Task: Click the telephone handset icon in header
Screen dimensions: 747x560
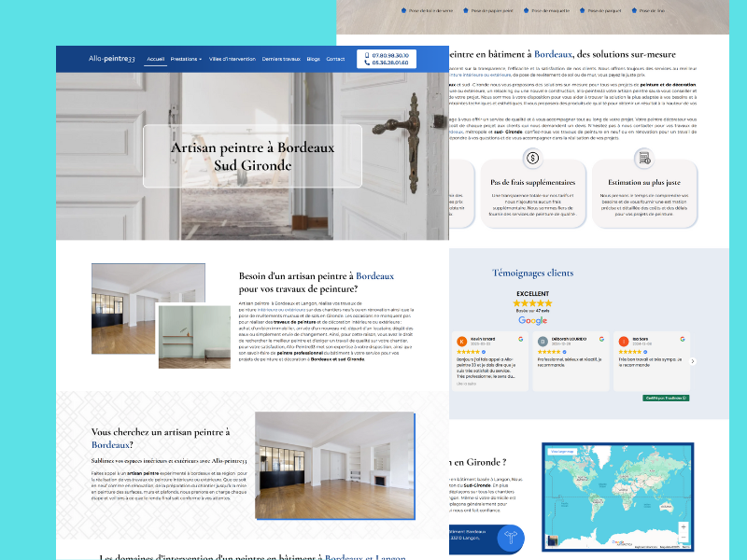Action: (x=367, y=63)
